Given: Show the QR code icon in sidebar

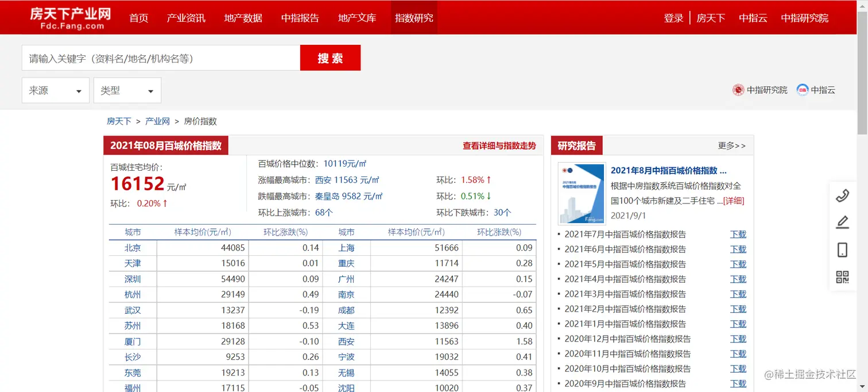Looking at the screenshot, I should [x=842, y=276].
